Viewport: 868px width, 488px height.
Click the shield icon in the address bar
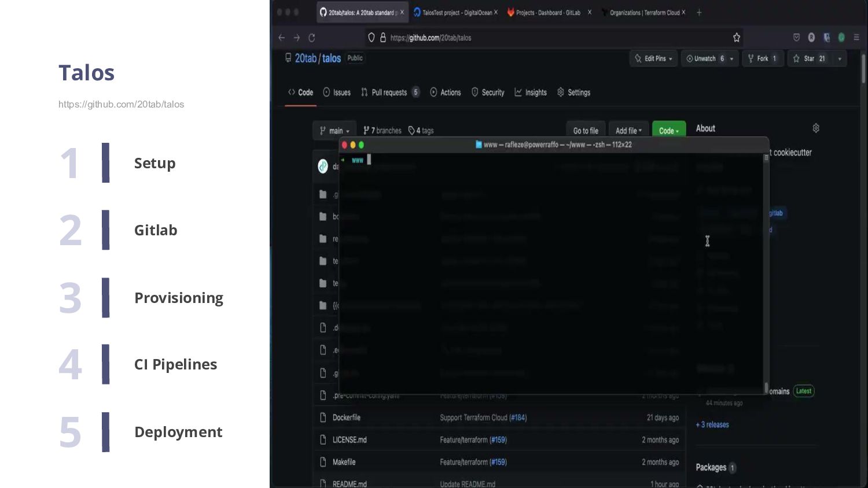[372, 38]
